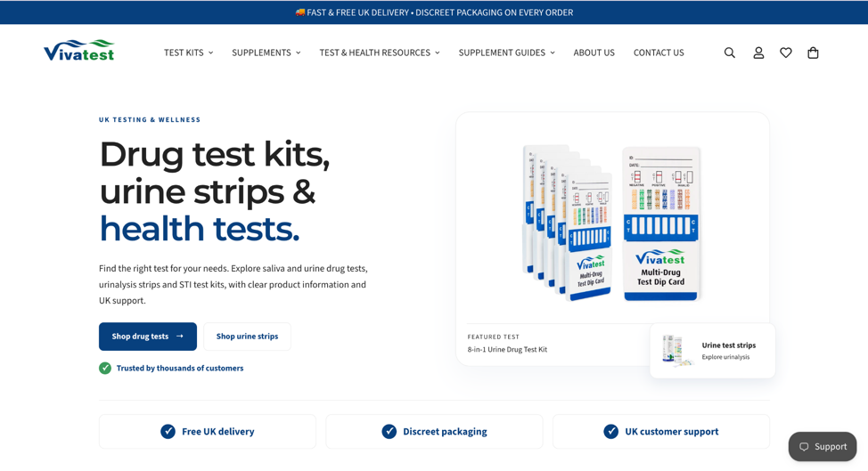Click the urine test strips bottle thumbnail
Screen dimensions: 868x471
coord(676,351)
